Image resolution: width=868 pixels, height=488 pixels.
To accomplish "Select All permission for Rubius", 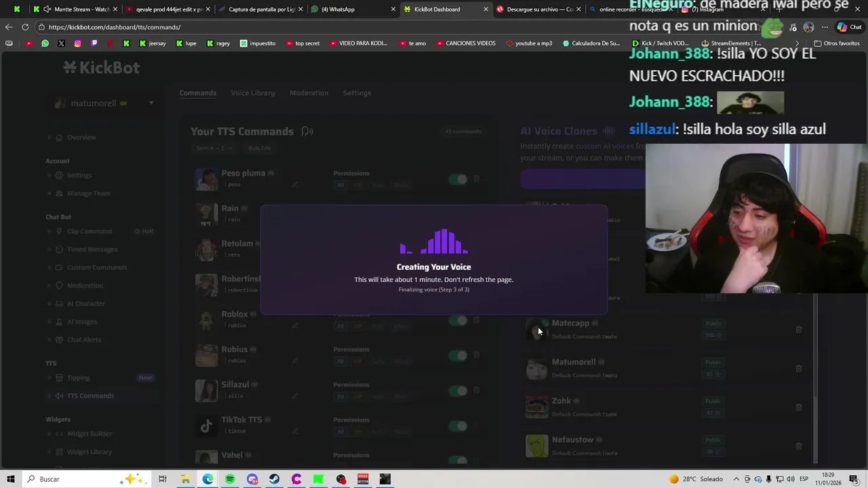I will 340,361.
